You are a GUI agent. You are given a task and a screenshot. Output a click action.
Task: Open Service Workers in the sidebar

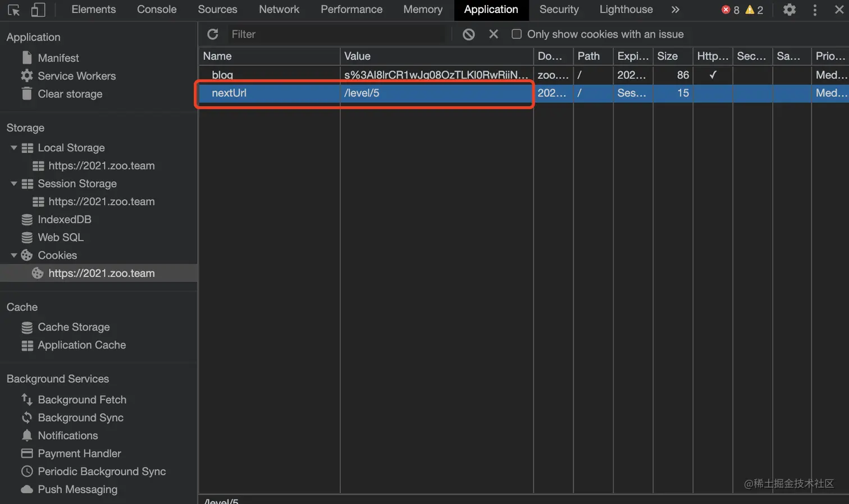(77, 76)
